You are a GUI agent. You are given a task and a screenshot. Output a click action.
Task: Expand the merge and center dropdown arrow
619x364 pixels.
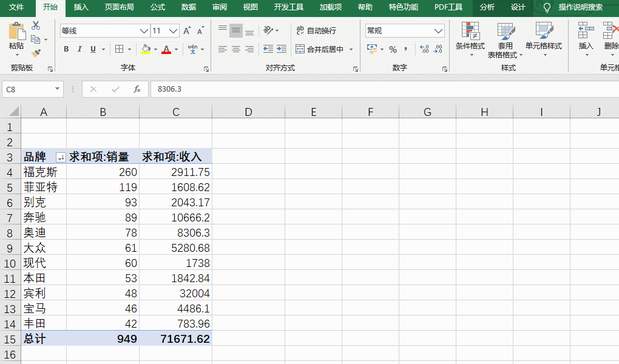tap(351, 50)
